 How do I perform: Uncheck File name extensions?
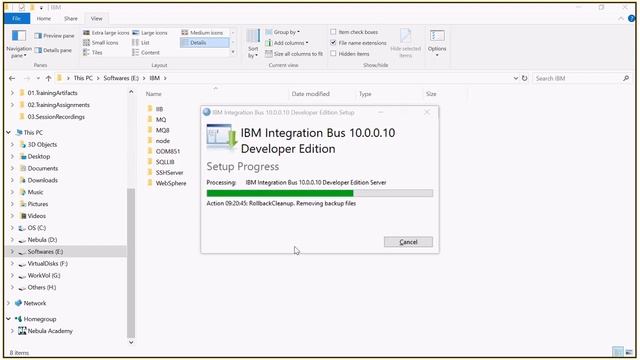pyautogui.click(x=333, y=42)
